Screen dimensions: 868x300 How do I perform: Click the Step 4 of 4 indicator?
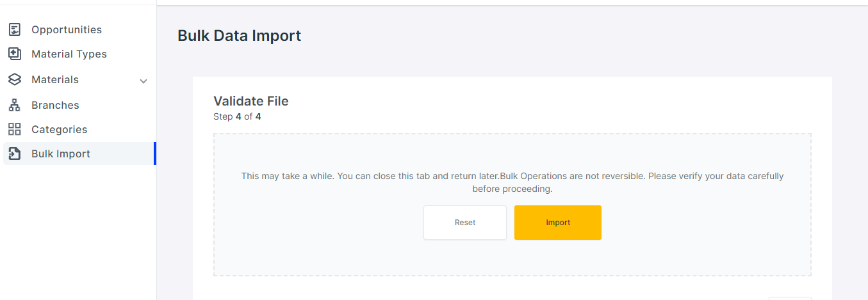click(x=237, y=117)
